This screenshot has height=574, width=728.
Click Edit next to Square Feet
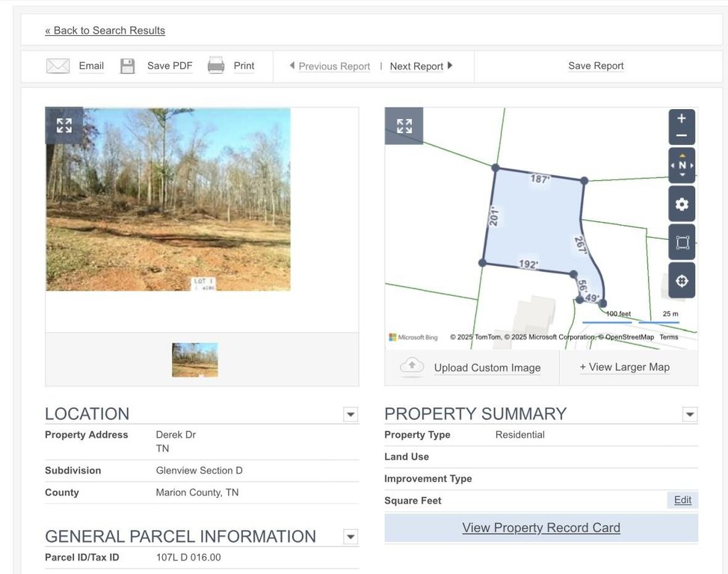(x=682, y=500)
